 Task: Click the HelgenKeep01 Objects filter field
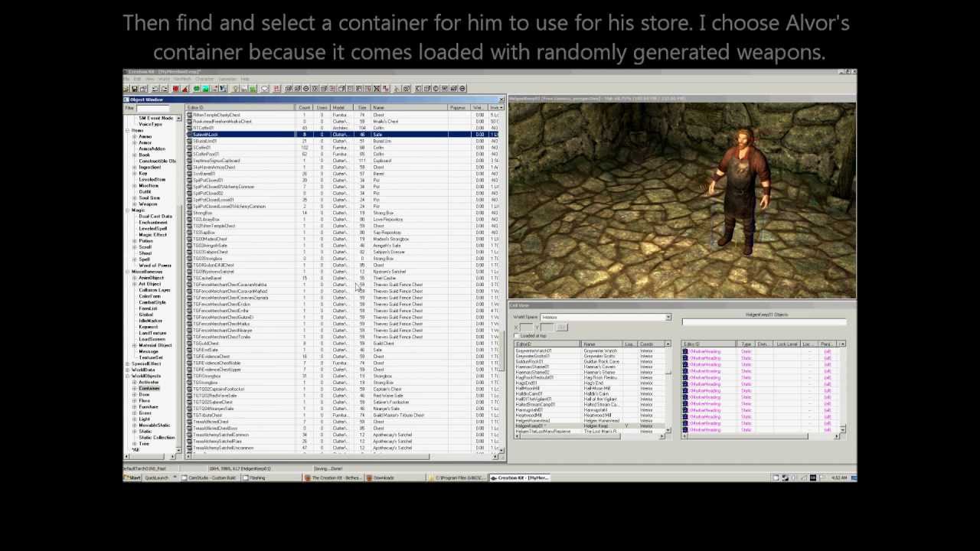click(x=763, y=322)
